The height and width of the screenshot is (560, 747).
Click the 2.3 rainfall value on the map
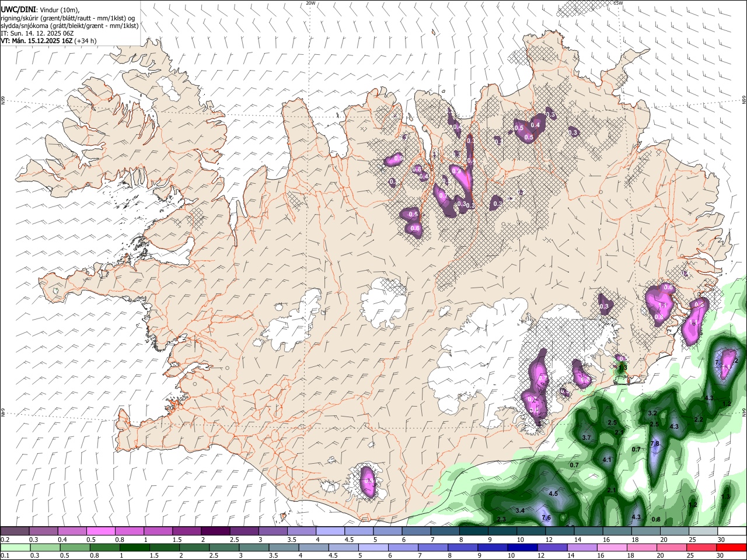coord(501,519)
